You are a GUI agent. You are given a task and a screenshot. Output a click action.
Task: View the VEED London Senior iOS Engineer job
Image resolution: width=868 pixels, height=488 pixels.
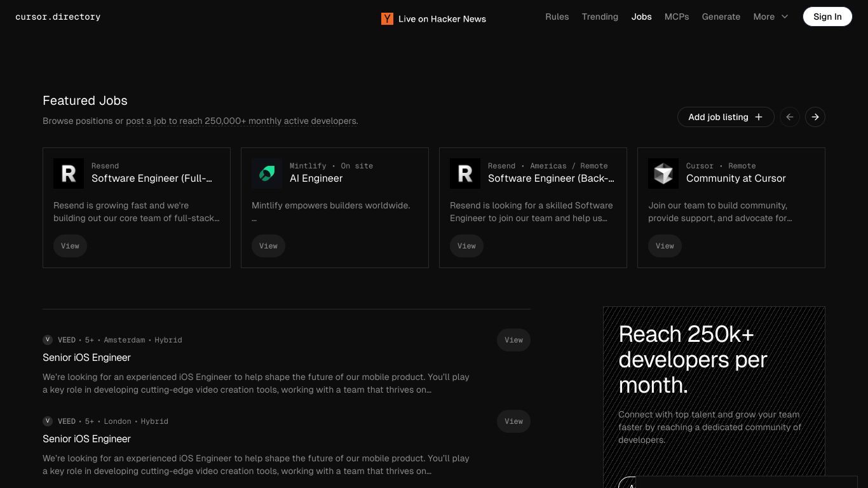pos(513,421)
